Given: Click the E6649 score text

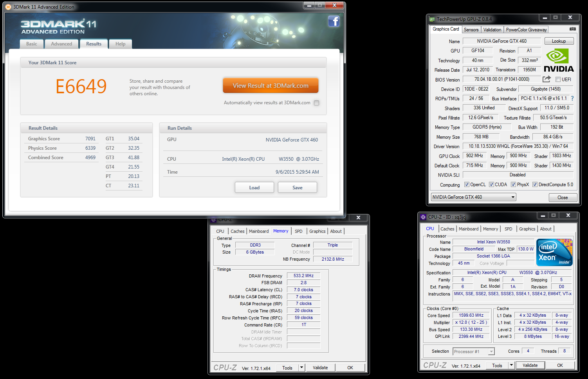Looking at the screenshot, I should tap(81, 87).
